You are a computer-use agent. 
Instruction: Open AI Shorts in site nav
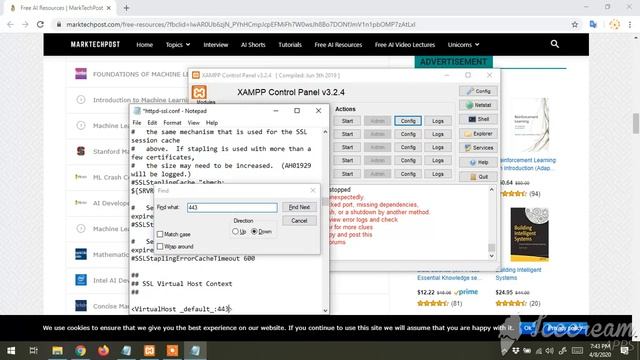point(253,44)
